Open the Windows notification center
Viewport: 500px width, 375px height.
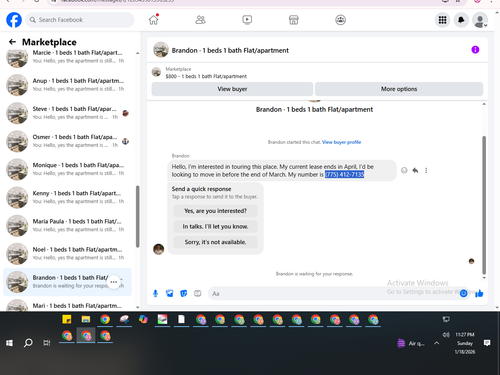[x=487, y=343]
